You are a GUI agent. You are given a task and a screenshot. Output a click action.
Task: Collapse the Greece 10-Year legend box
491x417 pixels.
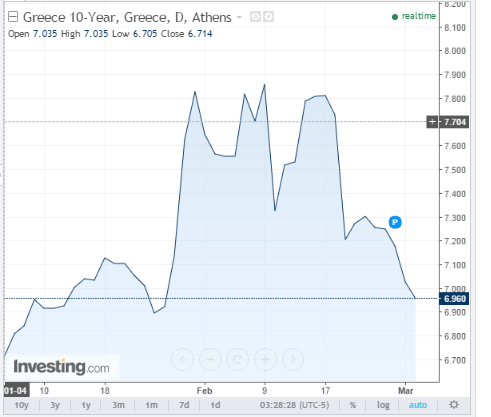13,17
